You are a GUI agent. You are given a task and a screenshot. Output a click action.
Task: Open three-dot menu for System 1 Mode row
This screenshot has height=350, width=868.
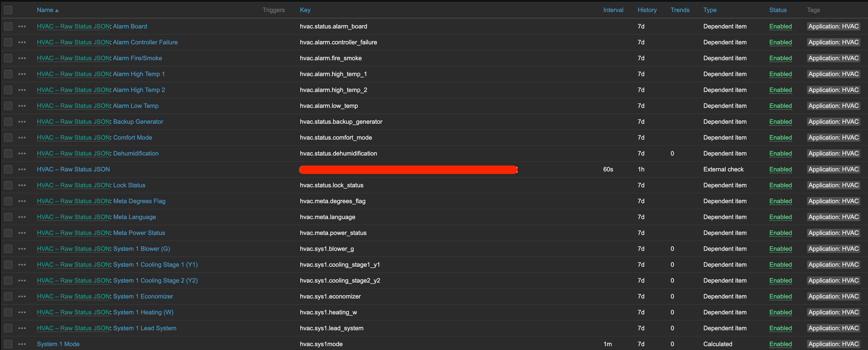[x=22, y=344]
